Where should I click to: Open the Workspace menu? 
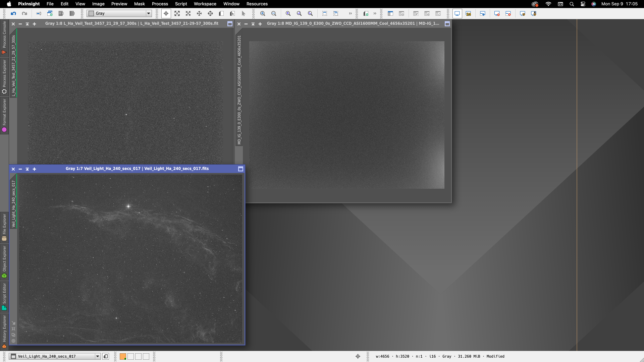click(205, 4)
